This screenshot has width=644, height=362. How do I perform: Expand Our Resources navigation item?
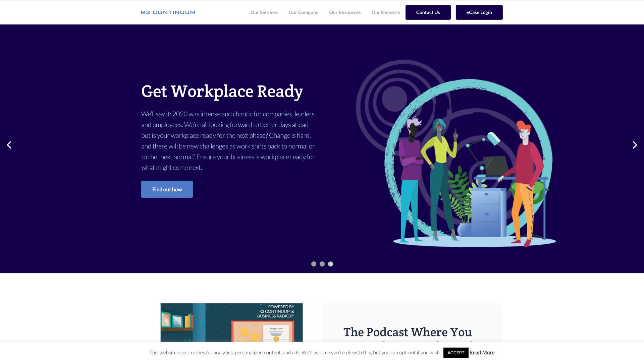[344, 12]
